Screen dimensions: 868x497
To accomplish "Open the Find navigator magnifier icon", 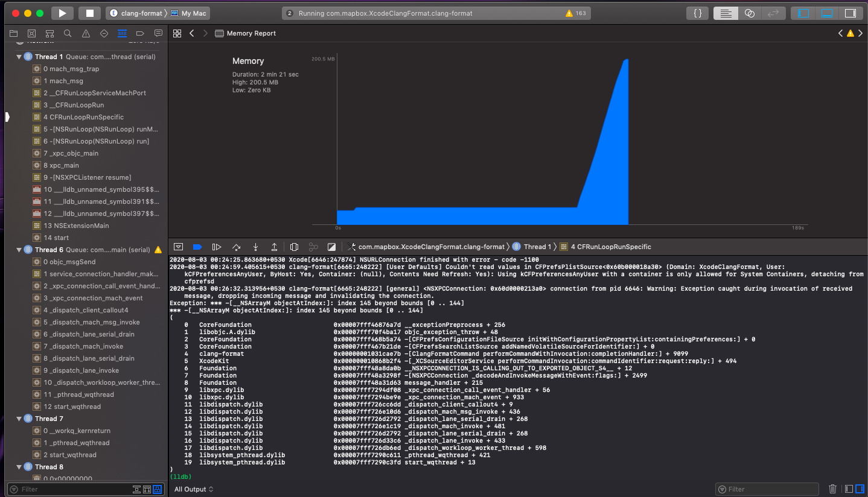I will [x=68, y=33].
